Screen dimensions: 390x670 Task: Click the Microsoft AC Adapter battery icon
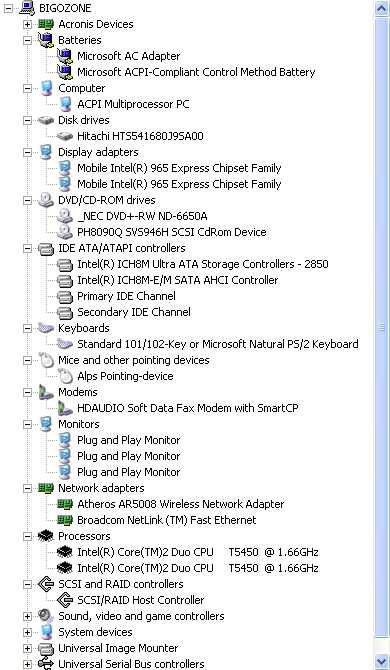click(65, 56)
